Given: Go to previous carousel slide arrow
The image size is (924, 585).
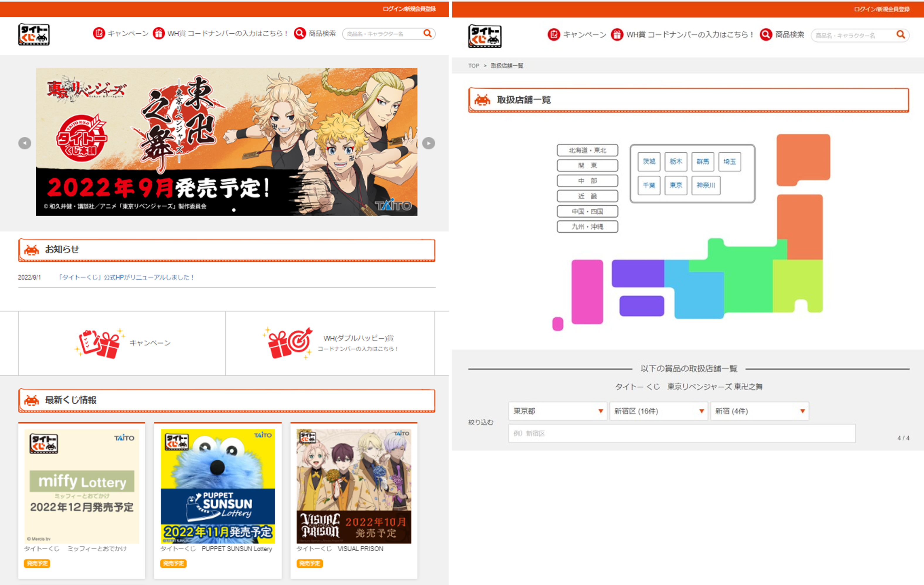Looking at the screenshot, I should [25, 143].
